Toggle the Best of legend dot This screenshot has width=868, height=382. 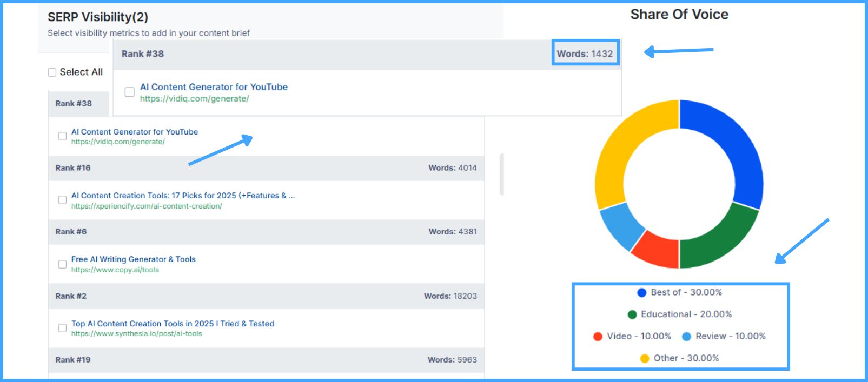click(x=642, y=293)
